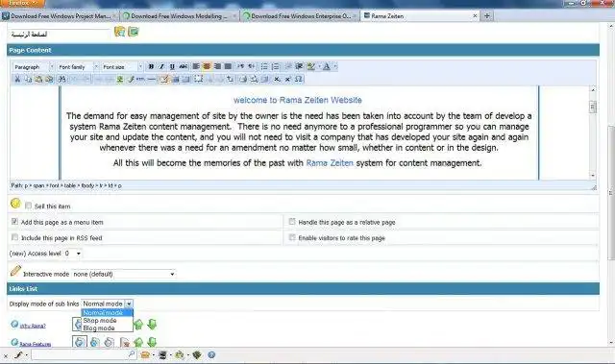
Task: Close the bottom find bar
Action: point(6,355)
